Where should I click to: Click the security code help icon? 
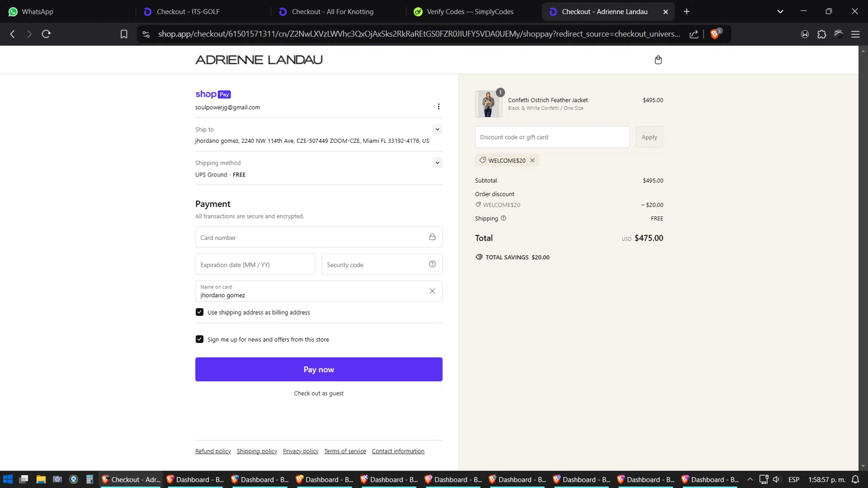[432, 264]
